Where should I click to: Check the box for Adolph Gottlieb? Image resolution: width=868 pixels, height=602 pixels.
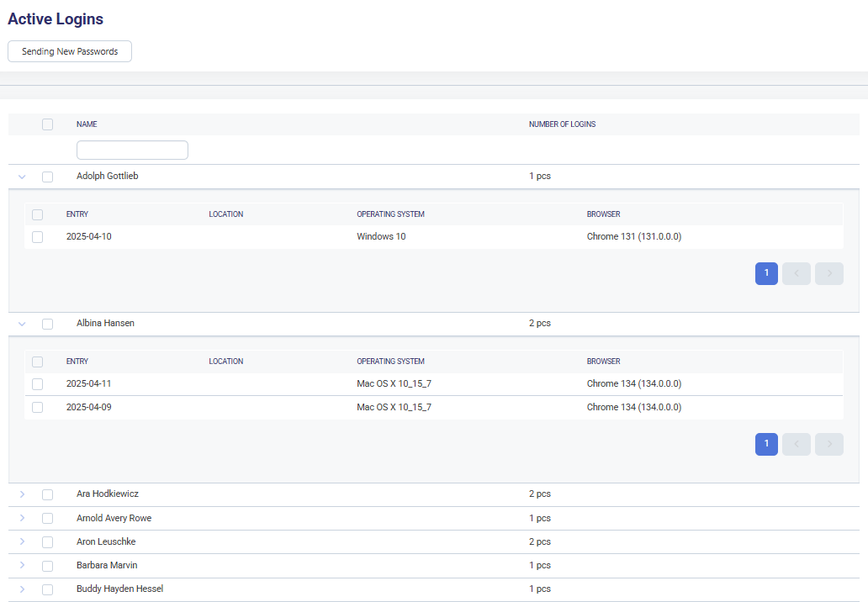[48, 177]
